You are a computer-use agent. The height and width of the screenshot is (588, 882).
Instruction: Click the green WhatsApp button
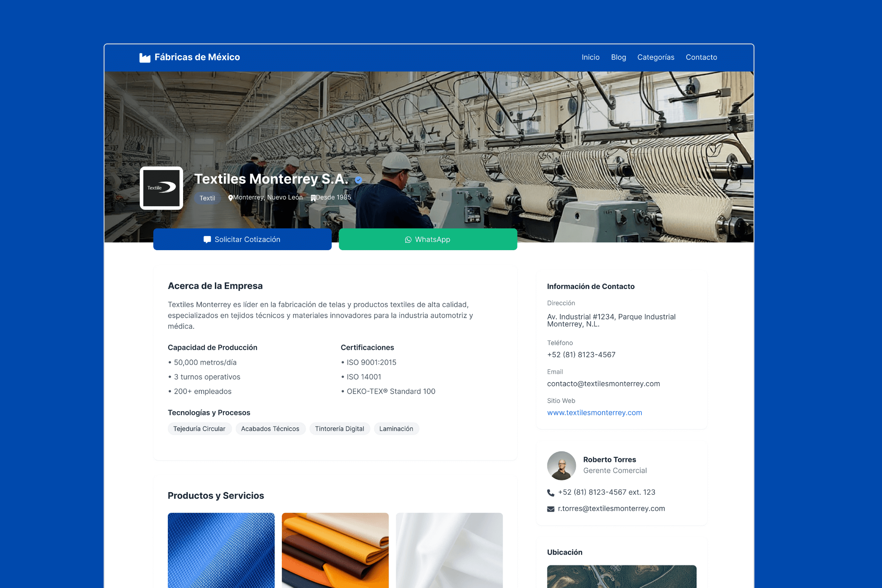click(428, 239)
